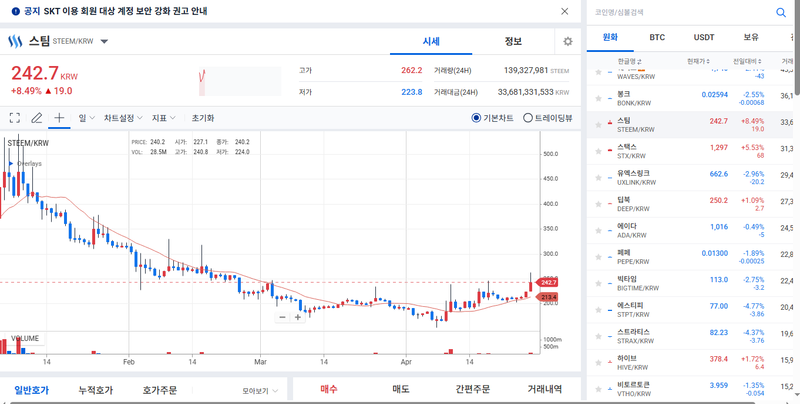800x404 pixels.
Task: Favorite the 봉크 BONK/KRW star
Action: click(598, 98)
